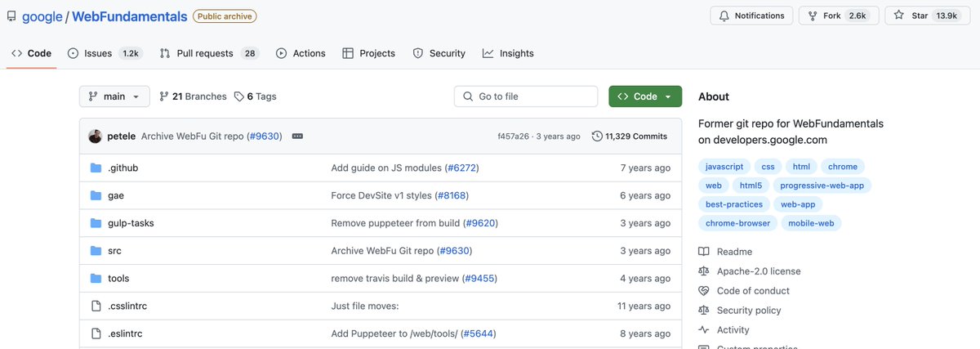Viewport: 980px width, 349px height.
Task: Click the src folder icon
Action: pos(96,251)
